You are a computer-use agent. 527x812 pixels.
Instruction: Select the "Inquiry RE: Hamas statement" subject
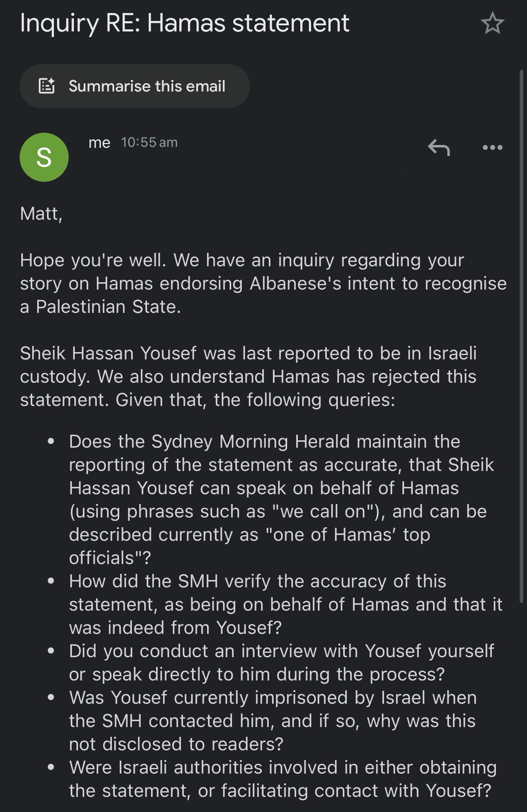pyautogui.click(x=184, y=23)
